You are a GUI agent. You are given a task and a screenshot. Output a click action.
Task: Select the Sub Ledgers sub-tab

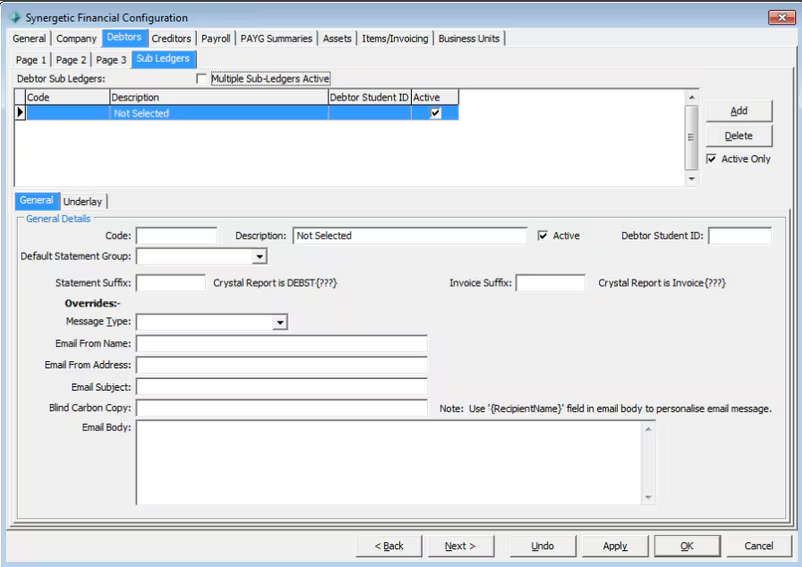[163, 59]
